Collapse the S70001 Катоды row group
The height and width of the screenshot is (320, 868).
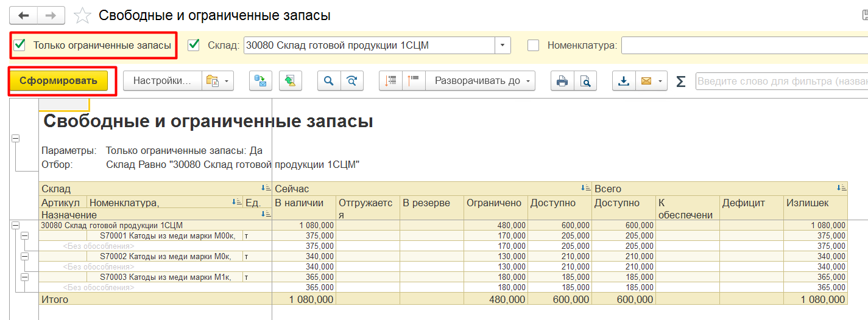[x=25, y=235]
